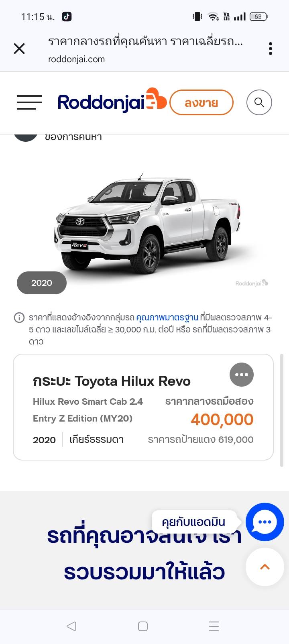Tap the Android home navigation button

click(x=143, y=626)
